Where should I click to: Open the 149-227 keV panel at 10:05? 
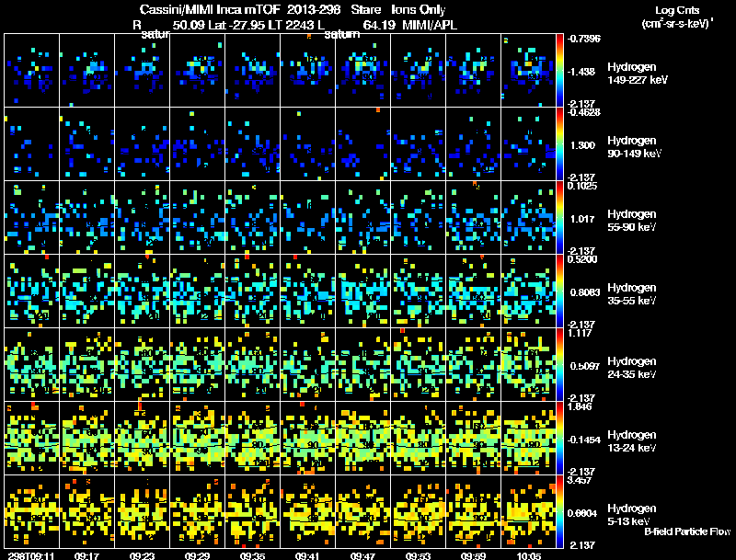click(x=528, y=71)
